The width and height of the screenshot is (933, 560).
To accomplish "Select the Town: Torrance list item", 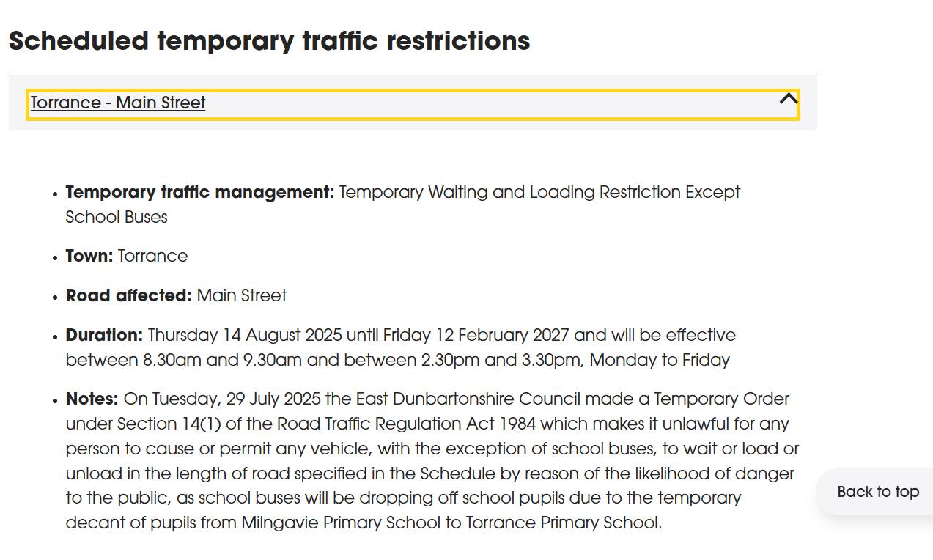I will (126, 256).
